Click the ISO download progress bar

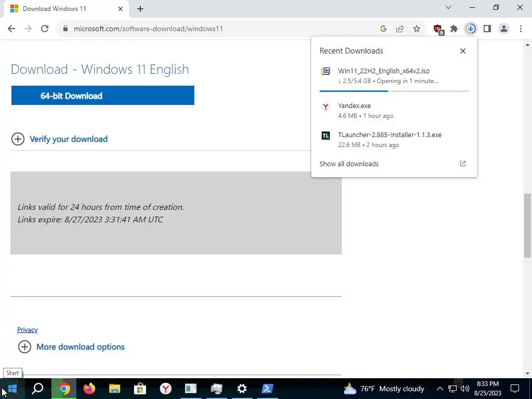[394, 91]
